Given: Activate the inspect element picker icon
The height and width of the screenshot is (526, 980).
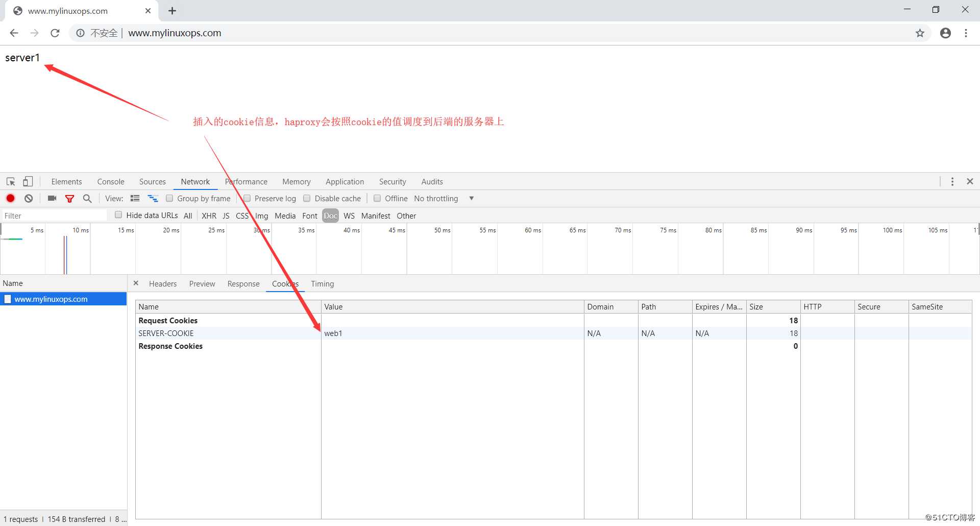Looking at the screenshot, I should [x=11, y=182].
